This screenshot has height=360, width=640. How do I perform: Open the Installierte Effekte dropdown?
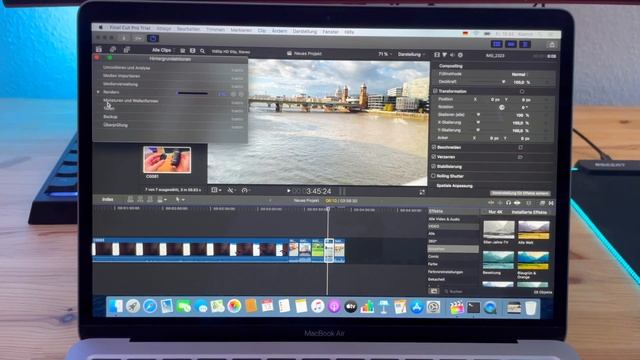pyautogui.click(x=530, y=212)
